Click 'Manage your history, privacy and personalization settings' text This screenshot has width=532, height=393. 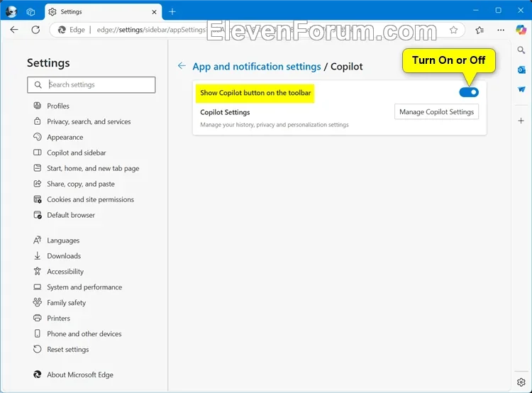(274, 125)
